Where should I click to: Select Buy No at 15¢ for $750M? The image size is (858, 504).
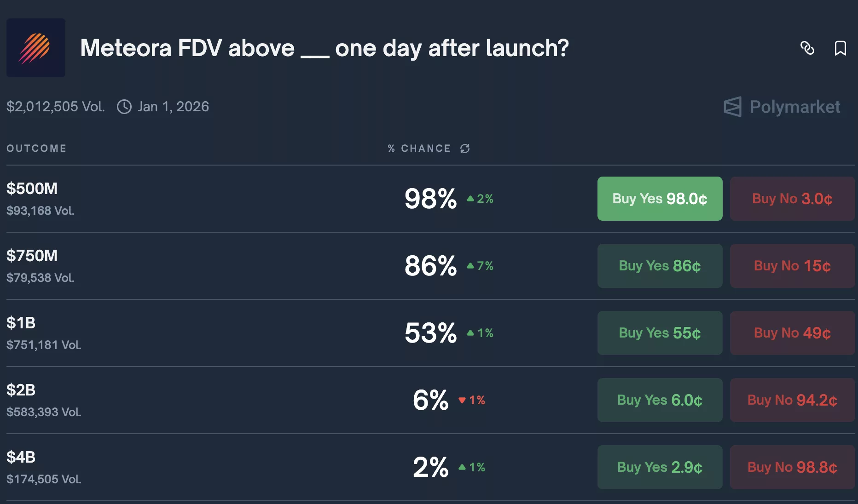coord(792,266)
